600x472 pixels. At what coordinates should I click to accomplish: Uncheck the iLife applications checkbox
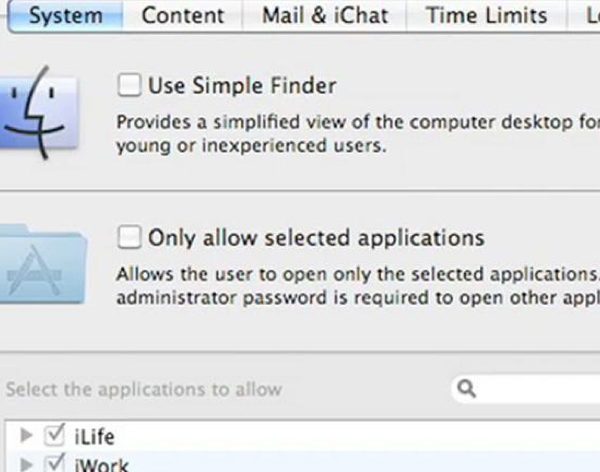pyautogui.click(x=55, y=435)
